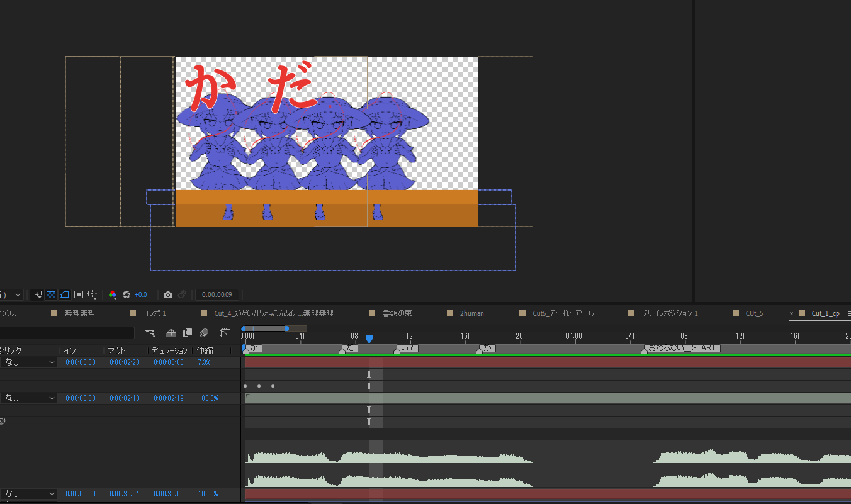Click the timeline layer search field
Viewport: 851px width, 504px height.
(67, 333)
